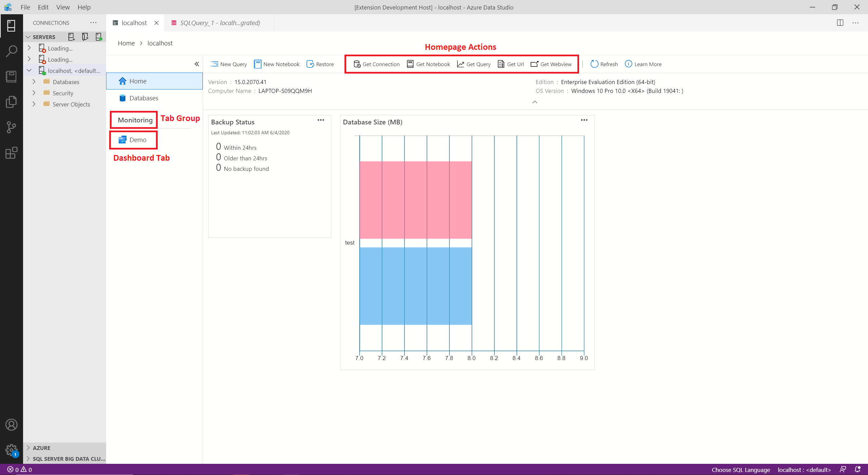The height and width of the screenshot is (475, 868).
Task: Click localhost : <default> connection status
Action: click(x=804, y=470)
